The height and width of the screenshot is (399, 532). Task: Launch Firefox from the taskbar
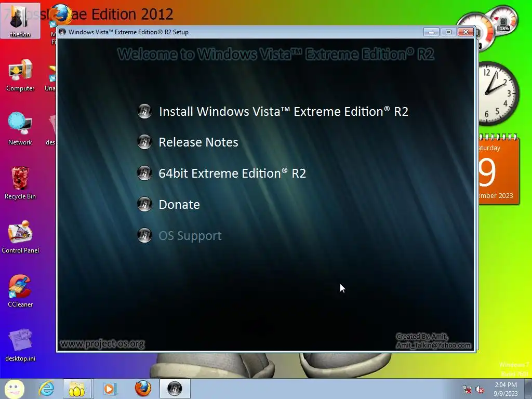pyautogui.click(x=143, y=389)
